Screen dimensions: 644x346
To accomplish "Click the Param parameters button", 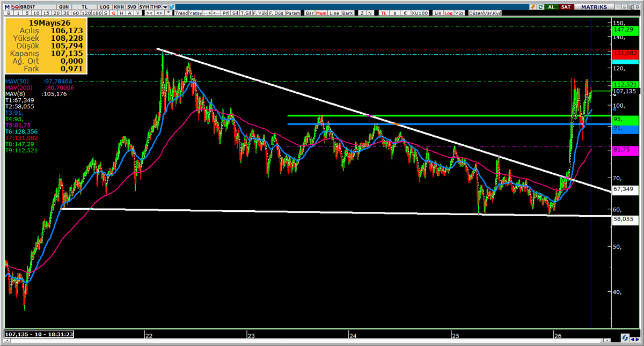I will coord(293,13).
